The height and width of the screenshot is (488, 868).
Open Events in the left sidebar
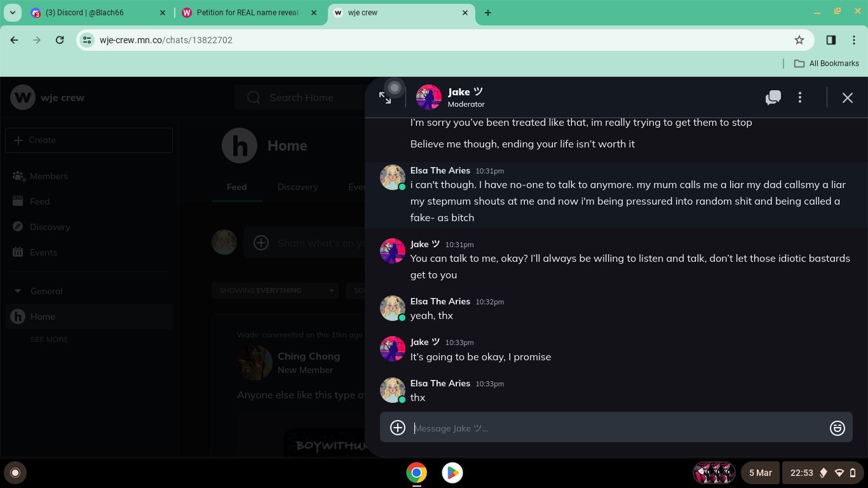point(43,252)
